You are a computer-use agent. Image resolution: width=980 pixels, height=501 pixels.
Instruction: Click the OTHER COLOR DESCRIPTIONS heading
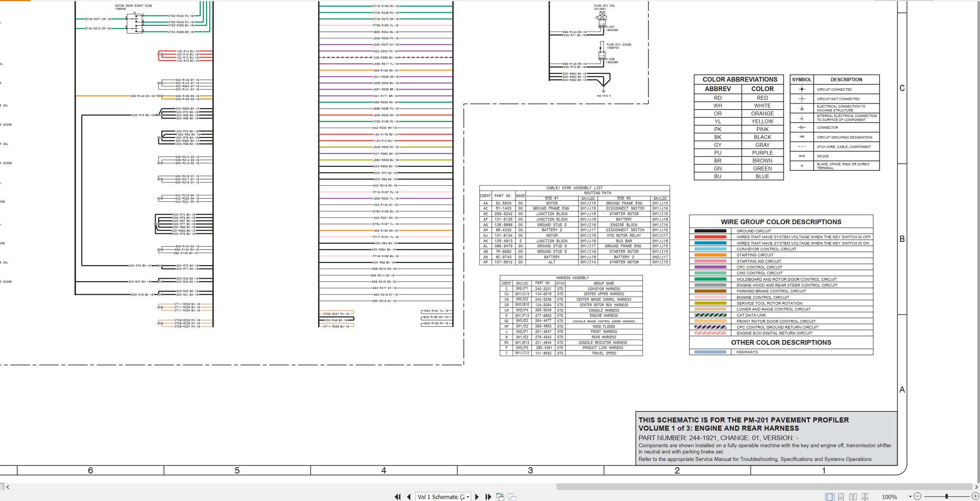pyautogui.click(x=781, y=342)
